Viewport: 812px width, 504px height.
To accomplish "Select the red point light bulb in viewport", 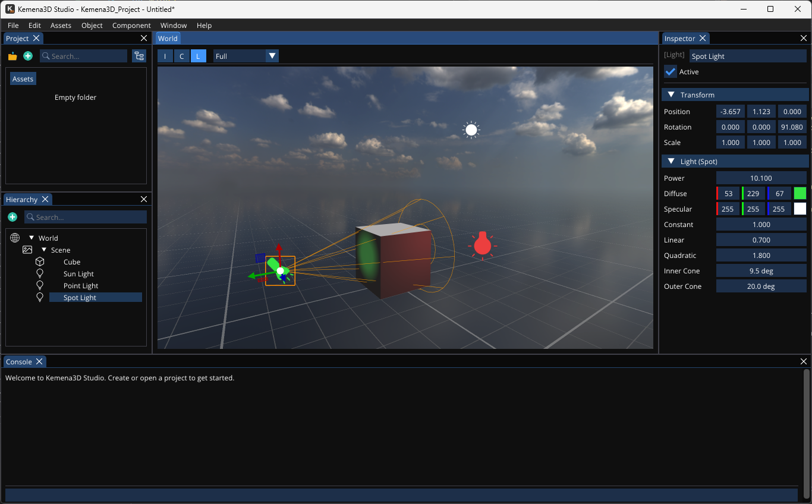I will [x=482, y=244].
